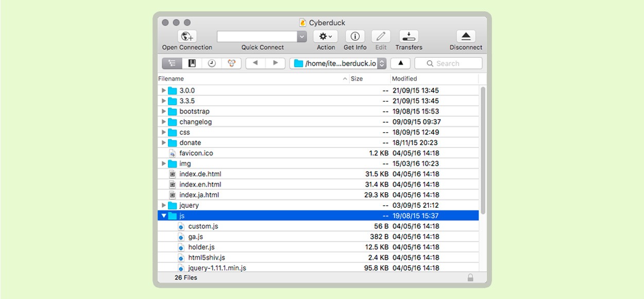Click the 18/11/15 20:23 modified date

pyautogui.click(x=415, y=143)
